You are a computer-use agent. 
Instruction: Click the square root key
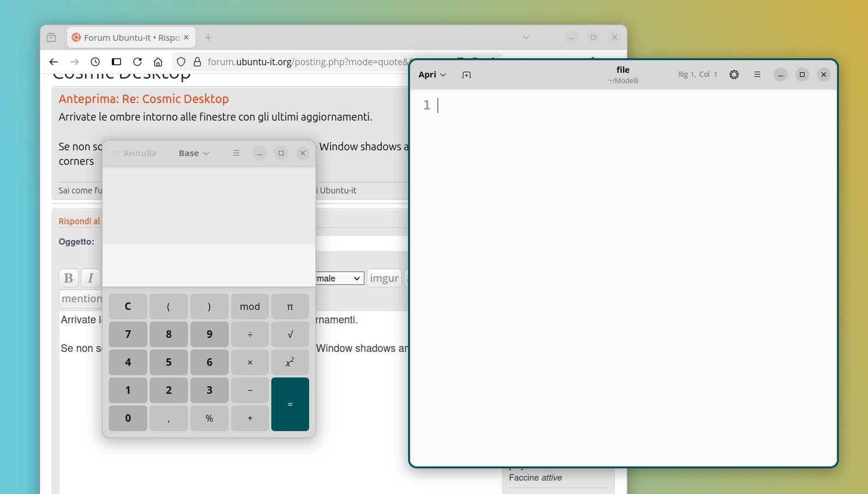pos(290,334)
